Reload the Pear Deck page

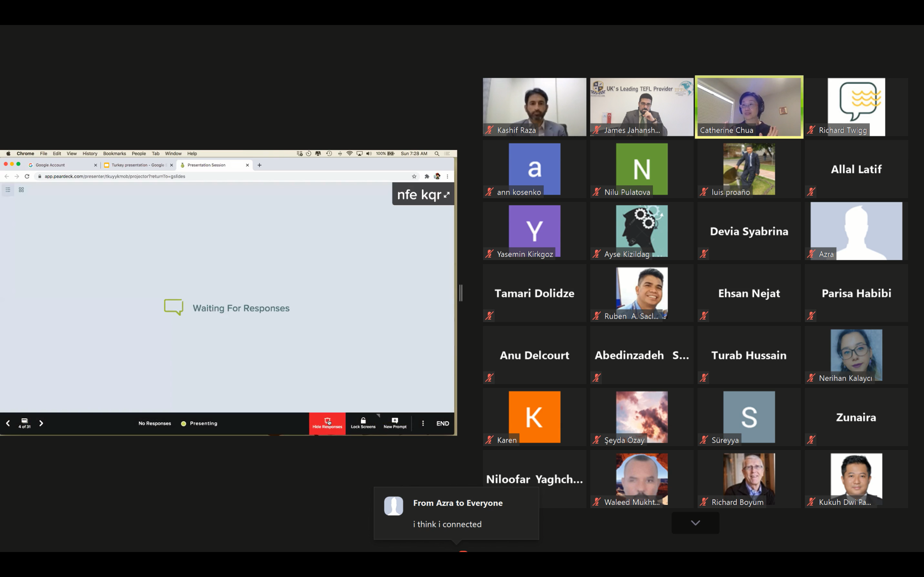27,176
